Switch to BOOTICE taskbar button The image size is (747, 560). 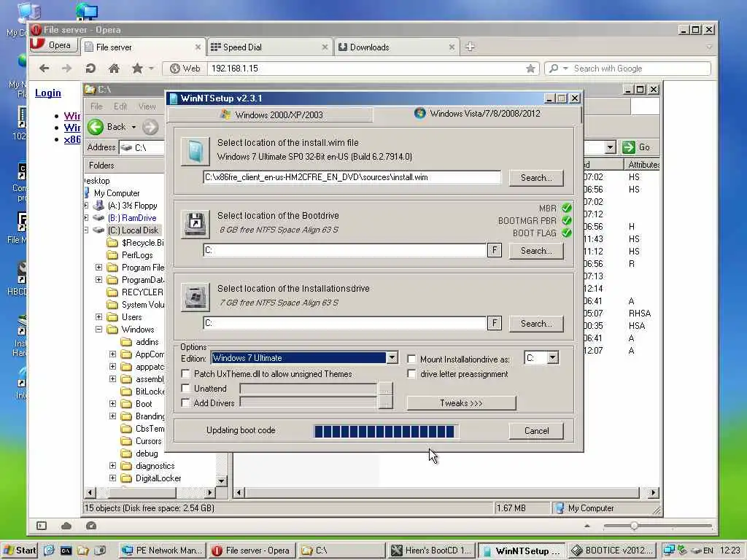(x=612, y=551)
